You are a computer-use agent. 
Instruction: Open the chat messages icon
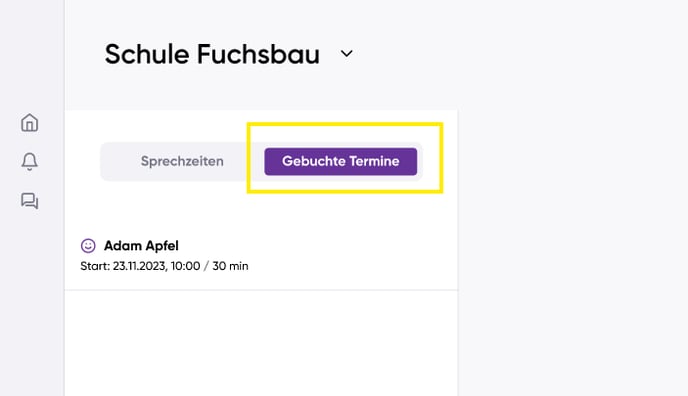coord(29,201)
